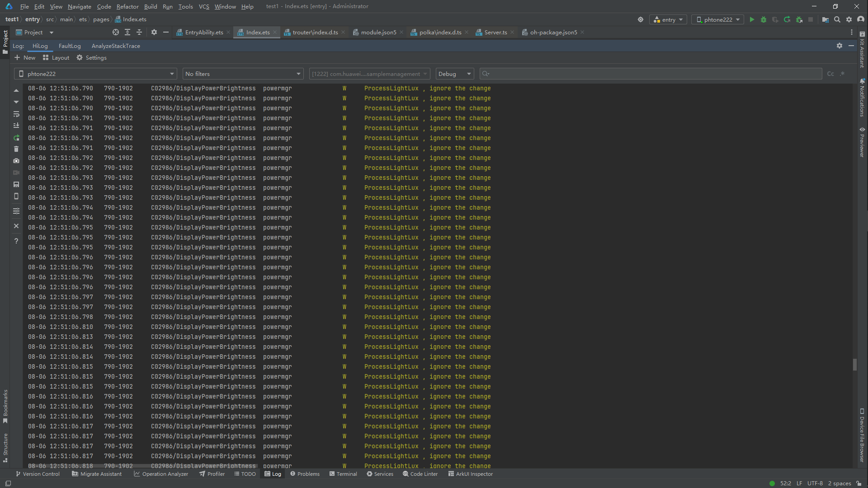
Task: Hide the Project panel with minus icon
Action: tap(166, 32)
